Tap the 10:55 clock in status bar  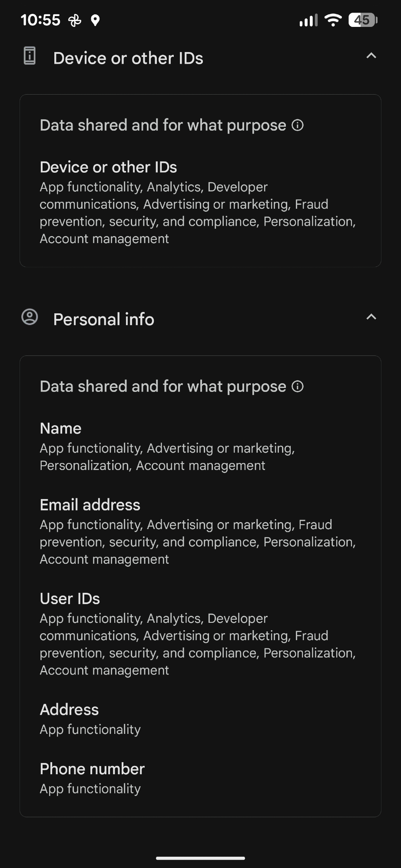[40, 20]
